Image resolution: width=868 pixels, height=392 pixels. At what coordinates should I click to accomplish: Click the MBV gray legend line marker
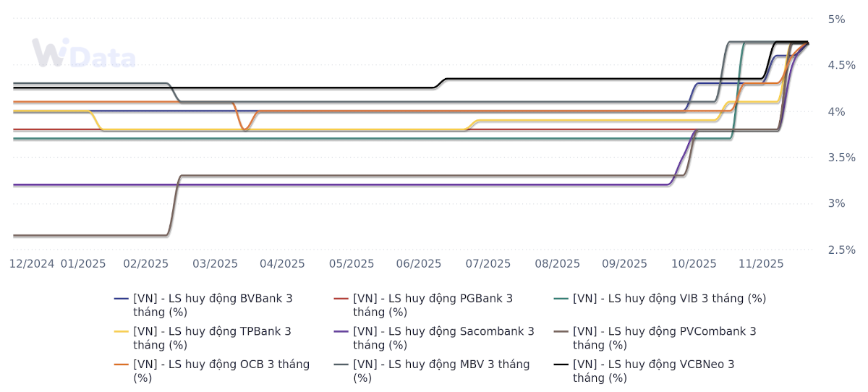coord(341,365)
